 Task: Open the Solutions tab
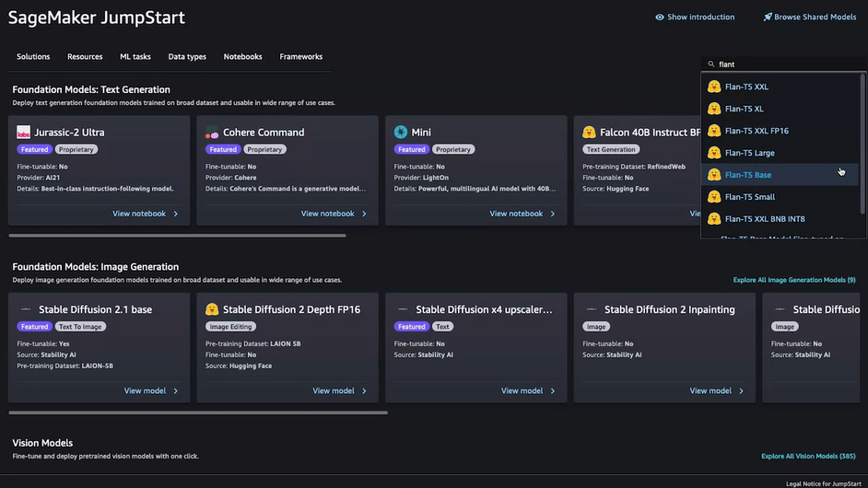click(x=33, y=56)
